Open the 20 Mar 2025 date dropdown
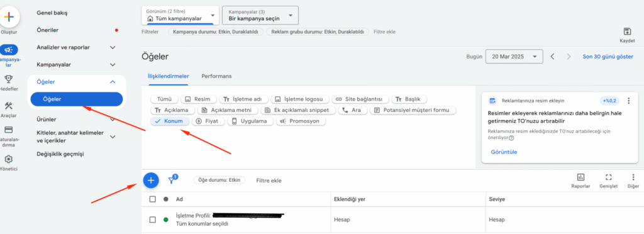Viewport: 644px width, 234px height. pyautogui.click(x=514, y=57)
